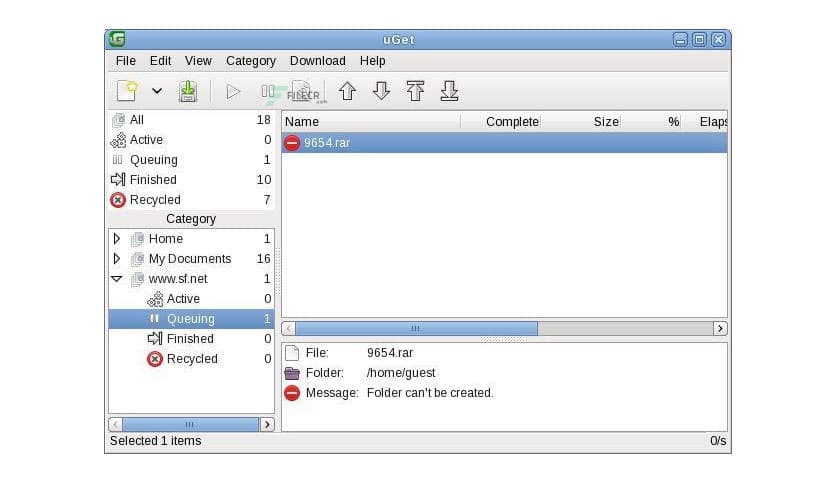This screenshot has height=484, width=836.
Task: Select the 9654.rar download row
Action: 504,143
